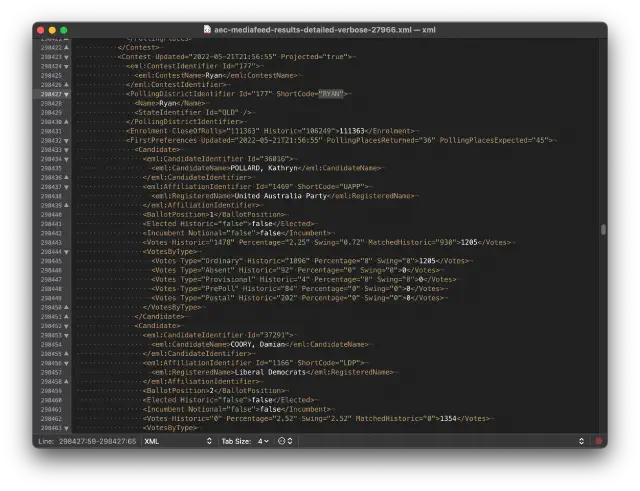Click the XML file icon in title bar

pyautogui.click(x=207, y=30)
